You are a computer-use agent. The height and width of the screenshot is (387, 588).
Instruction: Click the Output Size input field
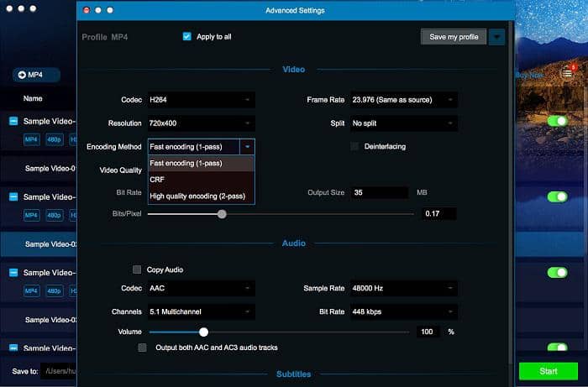pyautogui.click(x=380, y=192)
